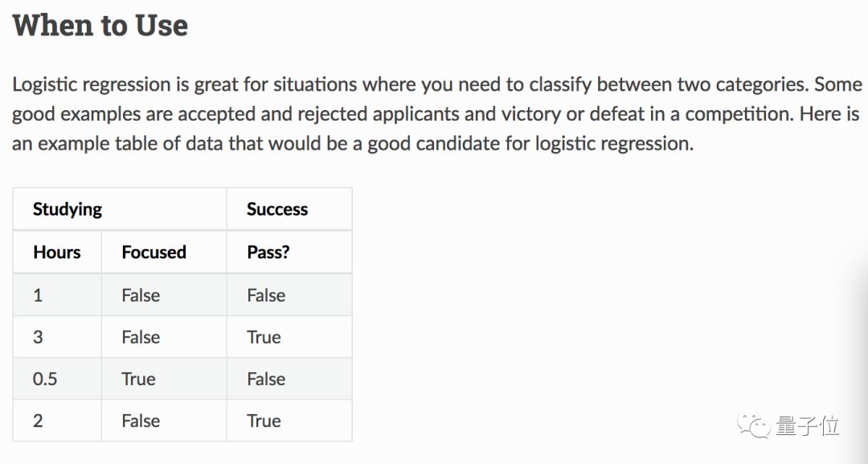Select the Success table header cell
Viewport: 868px width, 464px height.
pyautogui.click(x=277, y=209)
